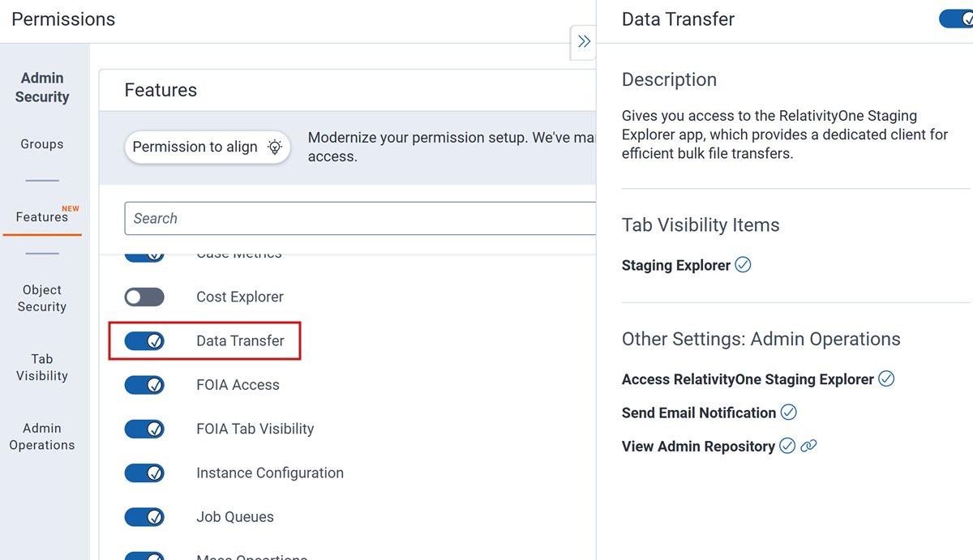Go to the Groups section
This screenshot has width=973, height=560.
tap(41, 143)
